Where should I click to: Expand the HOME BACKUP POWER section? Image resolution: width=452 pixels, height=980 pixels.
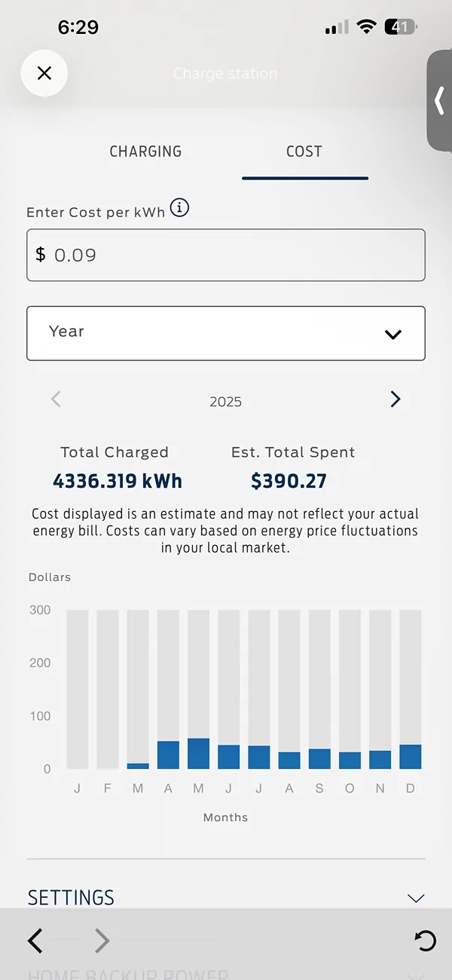click(x=226, y=971)
